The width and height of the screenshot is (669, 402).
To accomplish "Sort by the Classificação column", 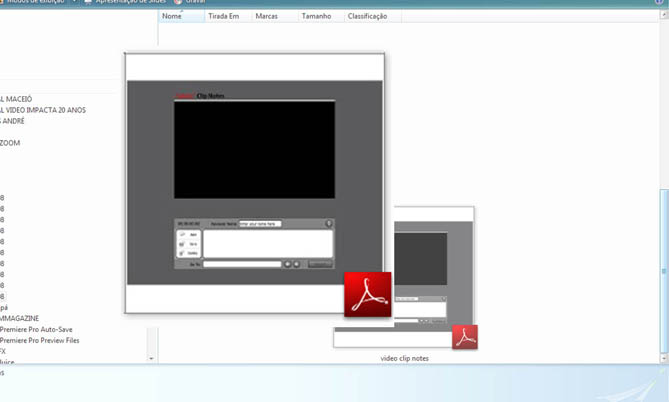I will 367,17.
